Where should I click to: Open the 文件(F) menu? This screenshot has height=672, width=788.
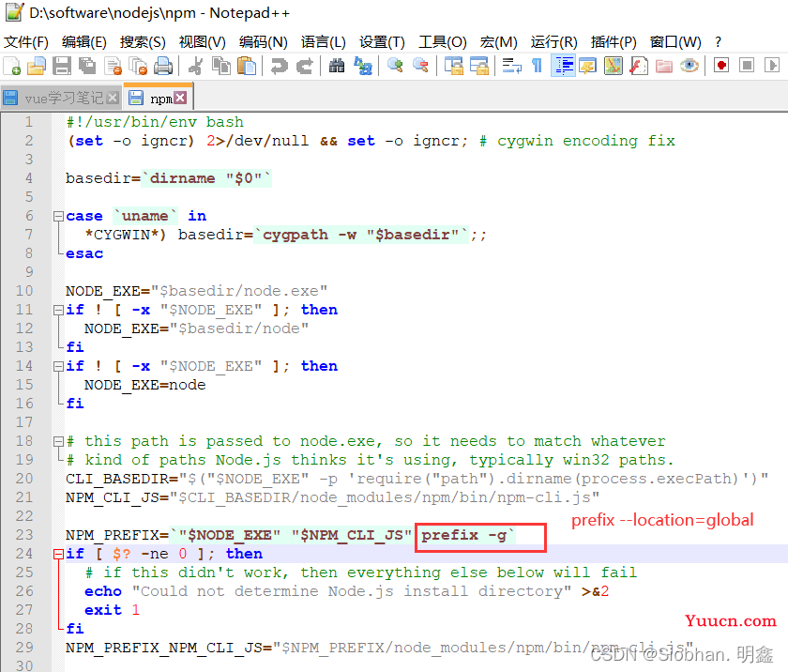(x=26, y=41)
